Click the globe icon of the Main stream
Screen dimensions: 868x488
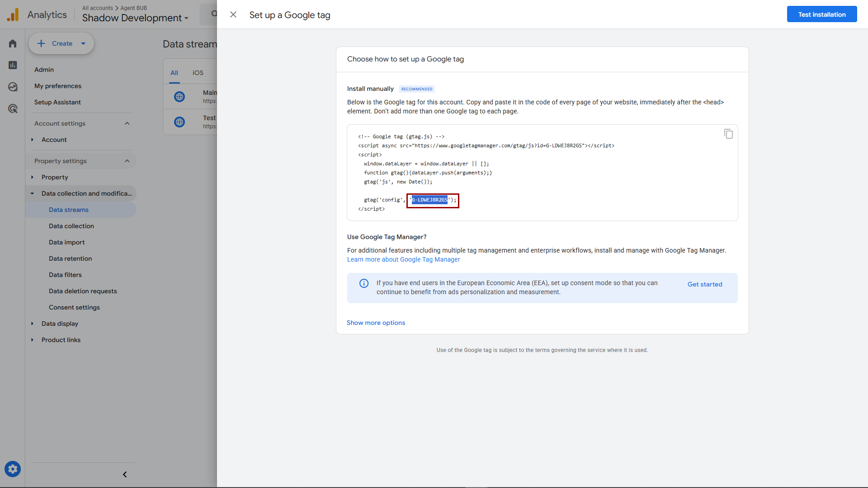[x=179, y=97]
